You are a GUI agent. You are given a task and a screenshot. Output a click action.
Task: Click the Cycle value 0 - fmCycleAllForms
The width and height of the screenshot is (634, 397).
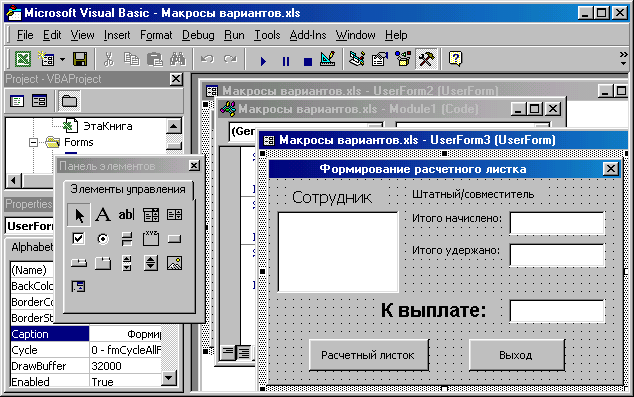click(126, 350)
